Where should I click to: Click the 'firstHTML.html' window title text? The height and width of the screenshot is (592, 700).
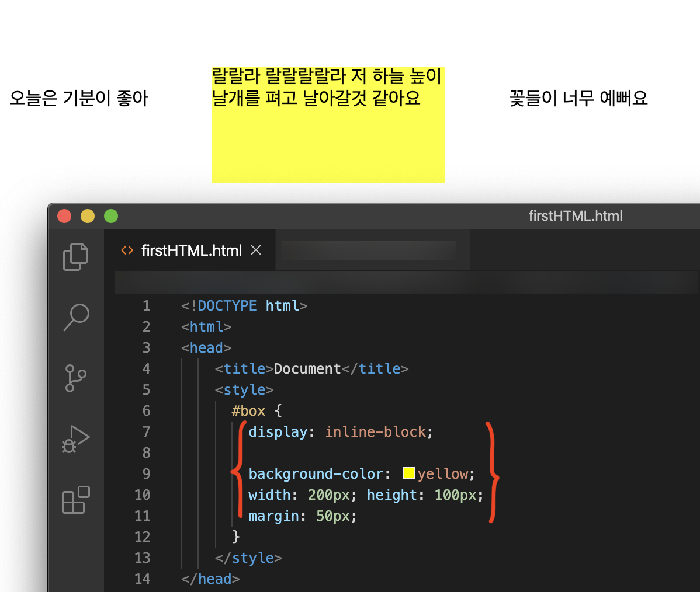[x=575, y=216]
